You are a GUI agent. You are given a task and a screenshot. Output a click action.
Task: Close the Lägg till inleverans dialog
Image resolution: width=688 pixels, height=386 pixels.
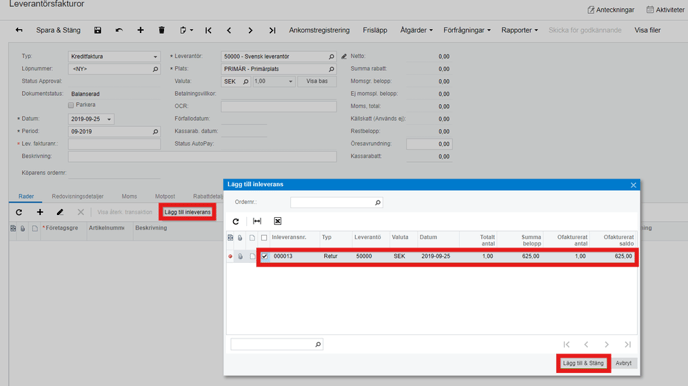click(x=633, y=185)
